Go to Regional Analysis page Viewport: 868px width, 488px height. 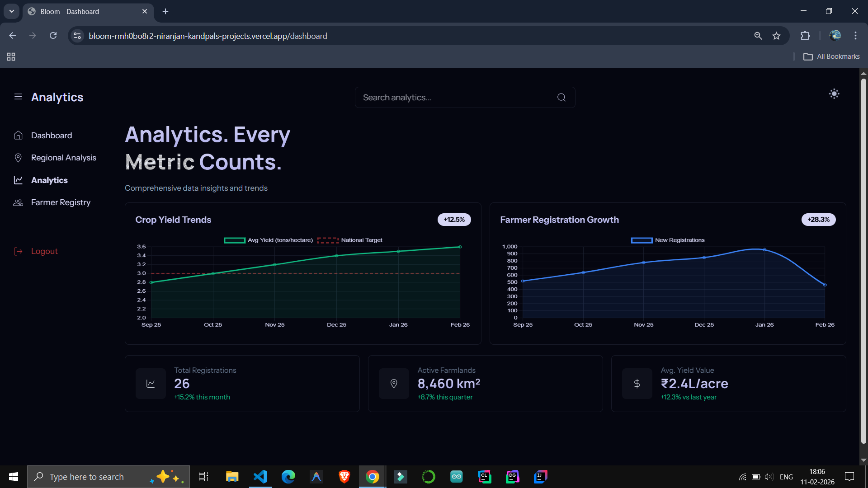coord(63,158)
